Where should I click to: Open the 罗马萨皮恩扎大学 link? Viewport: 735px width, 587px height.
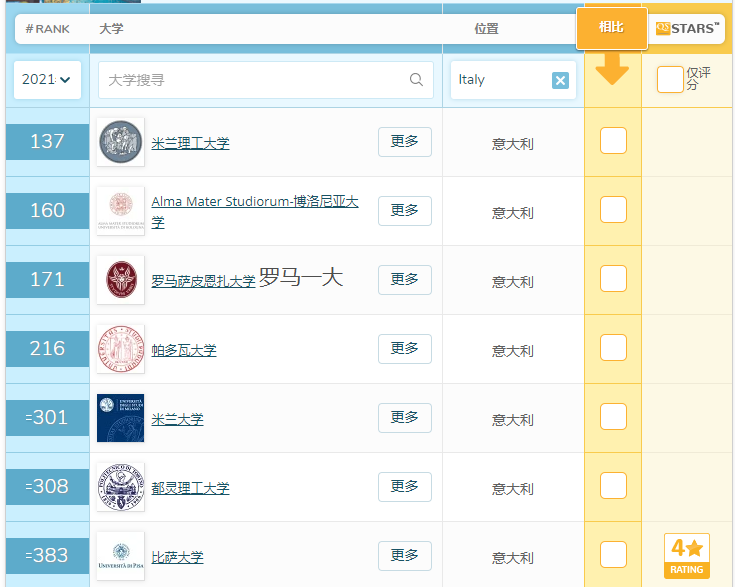coord(203,281)
